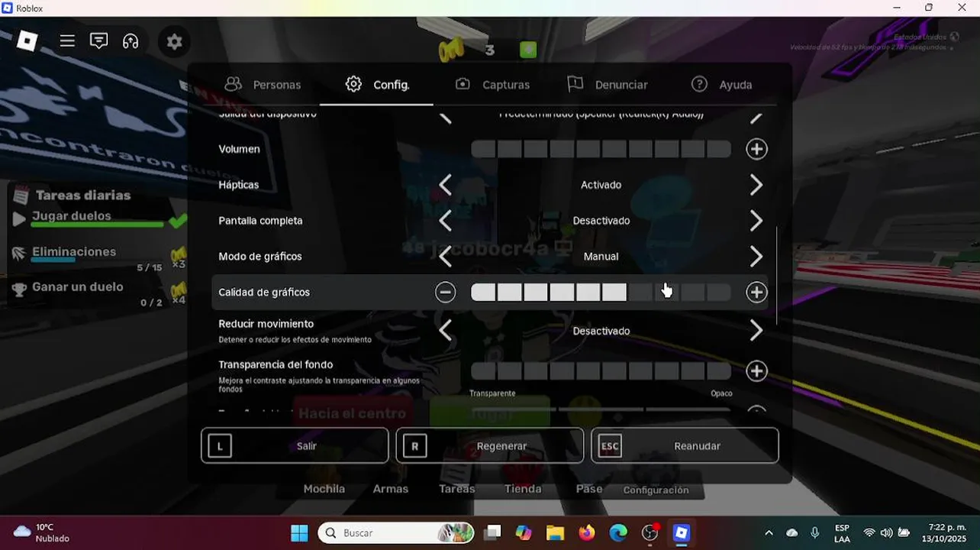The width and height of the screenshot is (980, 550).
Task: Click the gold coin icon in the HUD
Action: (451, 50)
